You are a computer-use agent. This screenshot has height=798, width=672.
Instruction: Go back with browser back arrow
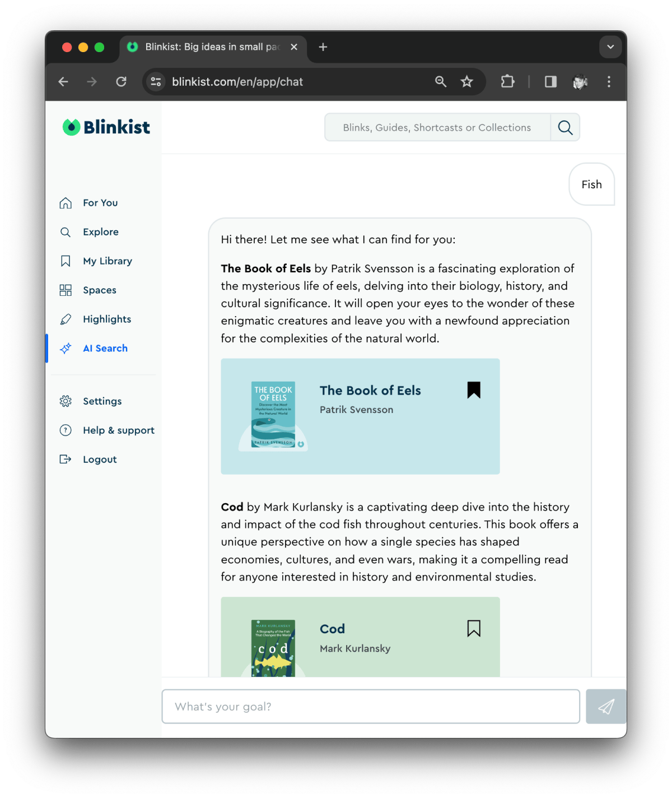tap(63, 82)
